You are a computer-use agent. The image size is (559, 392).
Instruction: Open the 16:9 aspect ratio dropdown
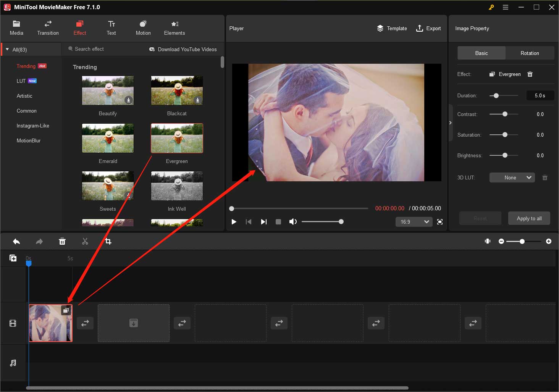[414, 221]
